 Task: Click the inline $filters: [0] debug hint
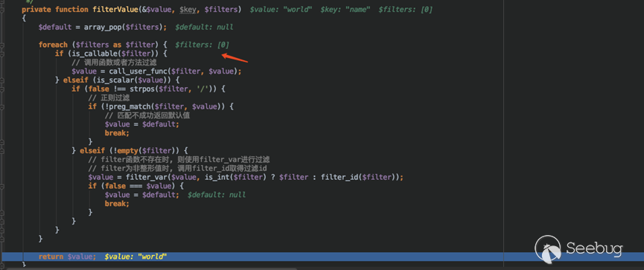tap(202, 45)
